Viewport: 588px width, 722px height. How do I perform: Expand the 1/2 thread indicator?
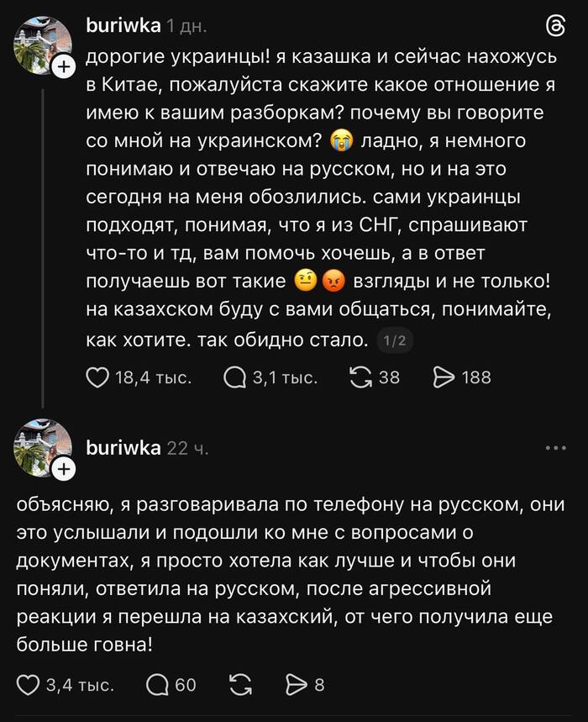point(394,341)
